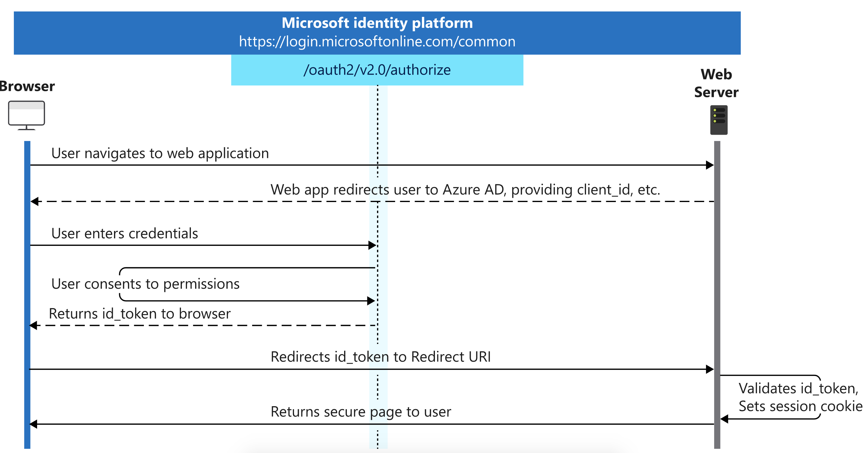Click the 'User enters credentials' label

[125, 233]
